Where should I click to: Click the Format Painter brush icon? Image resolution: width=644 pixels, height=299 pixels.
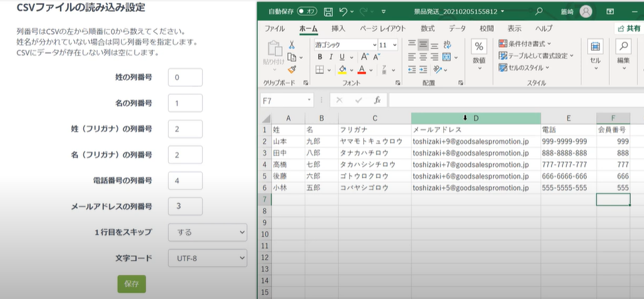pos(291,69)
